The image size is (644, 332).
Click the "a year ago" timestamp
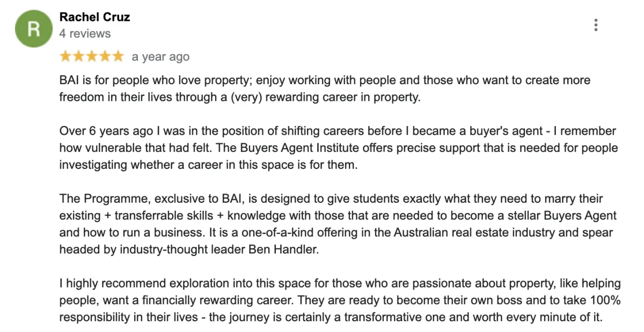tap(160, 56)
